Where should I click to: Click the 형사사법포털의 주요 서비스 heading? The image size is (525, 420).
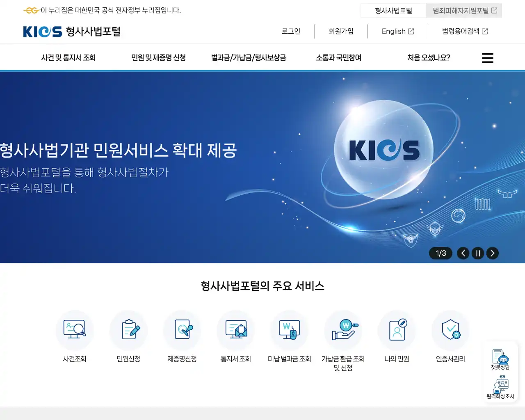262,286
